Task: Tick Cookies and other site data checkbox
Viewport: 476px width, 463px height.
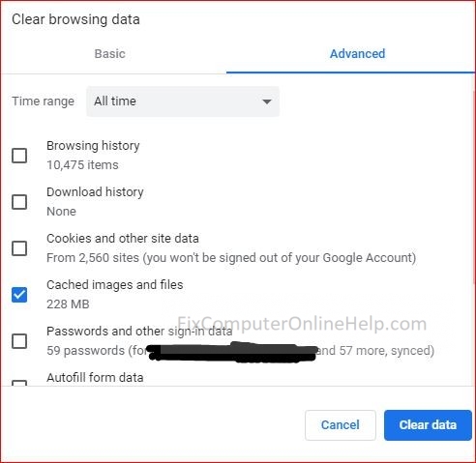Action: pyautogui.click(x=19, y=248)
